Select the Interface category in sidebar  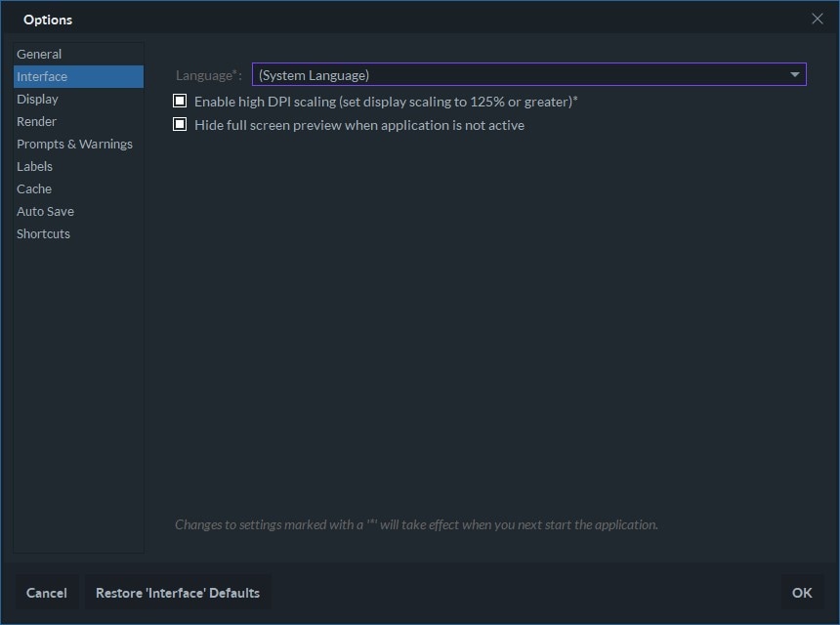(42, 76)
